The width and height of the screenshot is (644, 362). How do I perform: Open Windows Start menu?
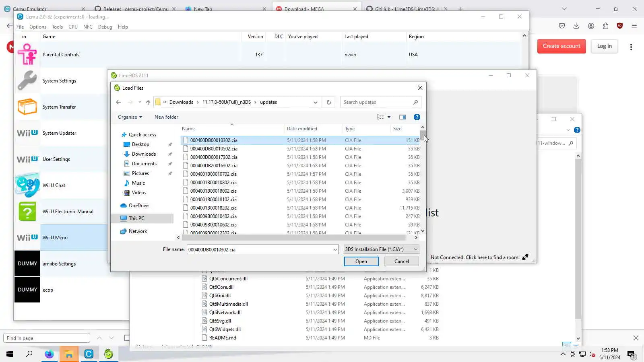10,354
